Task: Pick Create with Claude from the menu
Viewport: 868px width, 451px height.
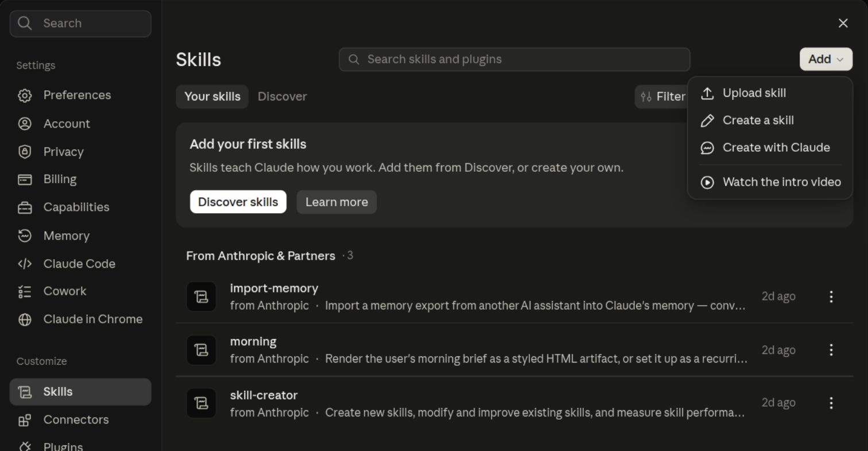Action: click(770, 148)
